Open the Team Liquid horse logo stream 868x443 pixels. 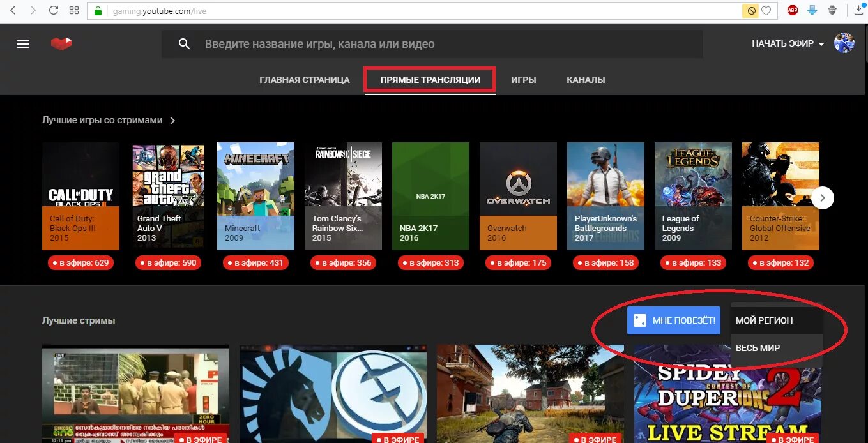[x=333, y=394]
